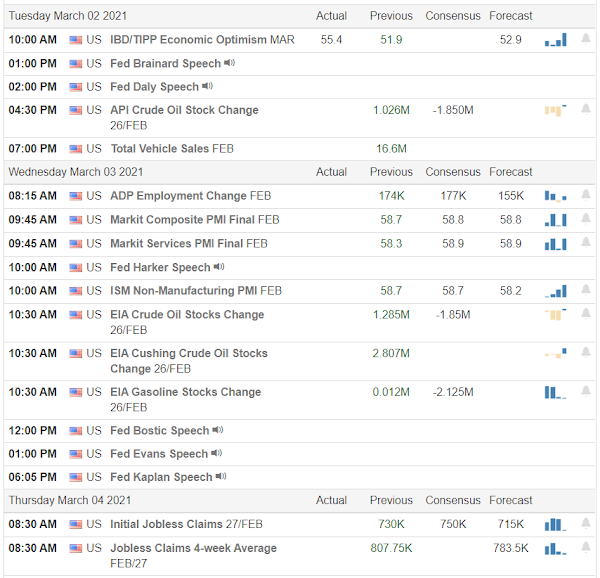Open Initial Jobless Claims 27/FEB event
The height and width of the screenshot is (578, 600).
(x=186, y=524)
